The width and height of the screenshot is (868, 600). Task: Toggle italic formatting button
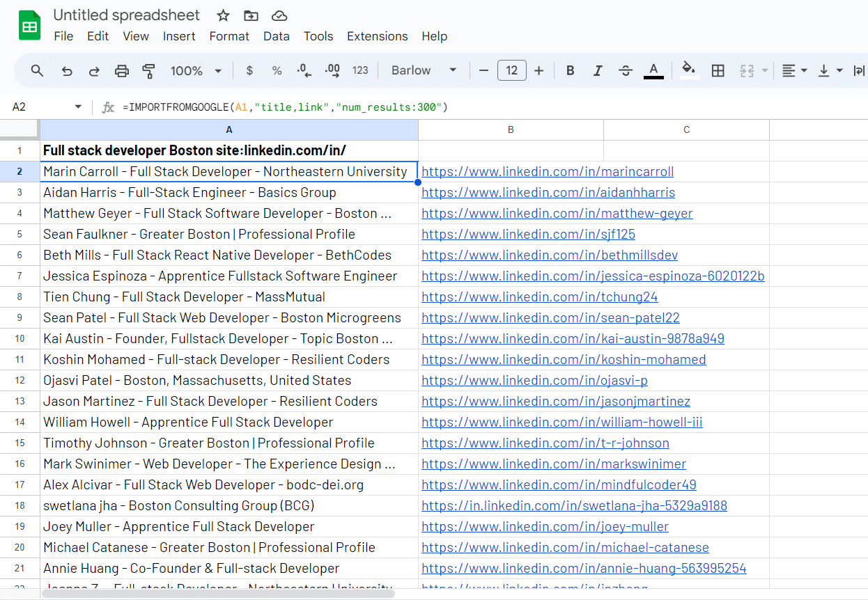pos(597,70)
